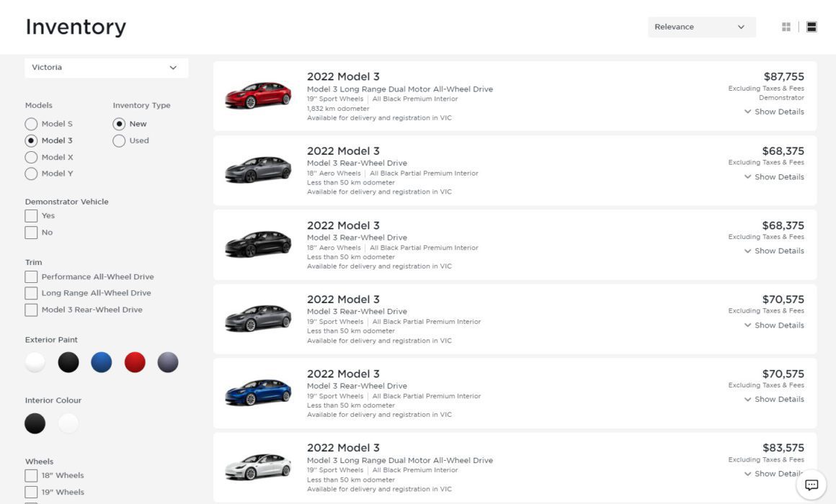836x504 pixels.
Task: Choose the Used inventory type
Action: click(119, 140)
